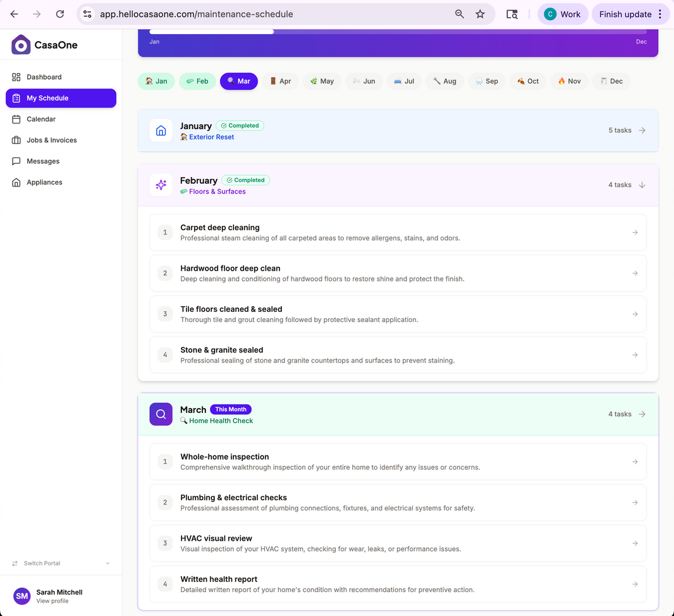Viewport: 674px width, 616px height.
Task: Select the Aug month pill
Action: coord(444,81)
